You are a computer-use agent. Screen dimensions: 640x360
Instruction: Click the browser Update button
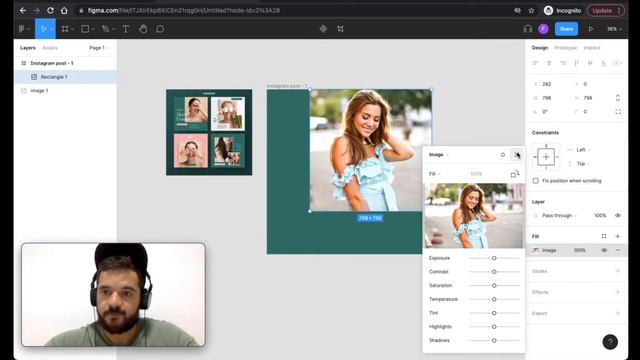click(605, 11)
